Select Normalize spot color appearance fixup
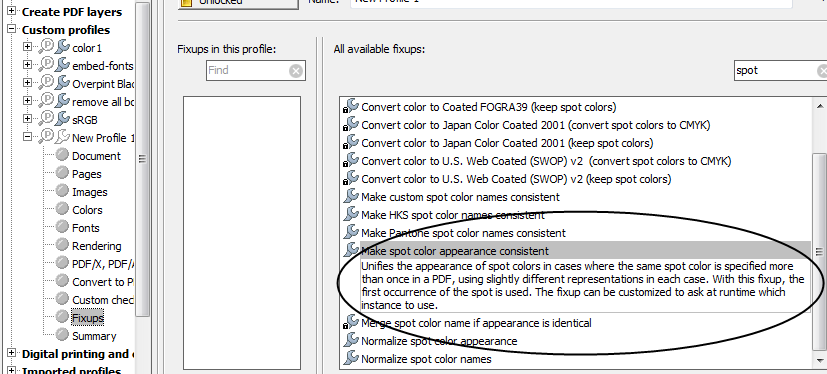The image size is (827, 374). (x=439, y=341)
